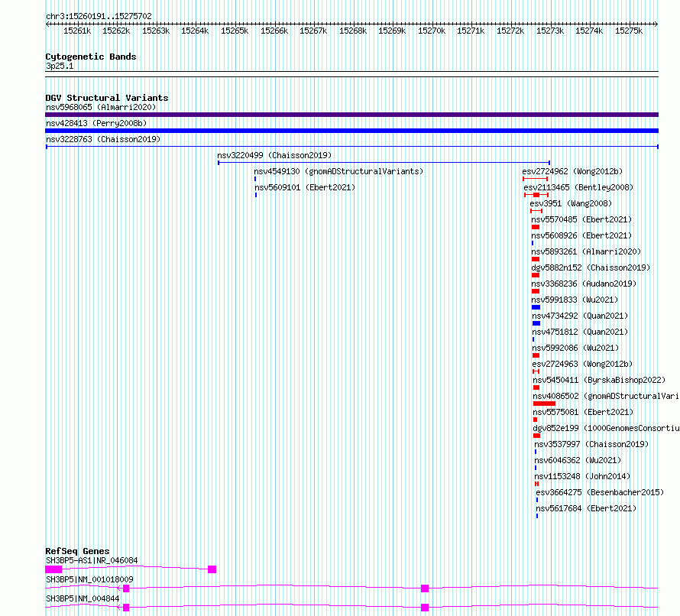Image resolution: width=680 pixels, height=616 pixels.
Task: Open esv3951 (Wang2008) variant
Action: click(x=571, y=203)
